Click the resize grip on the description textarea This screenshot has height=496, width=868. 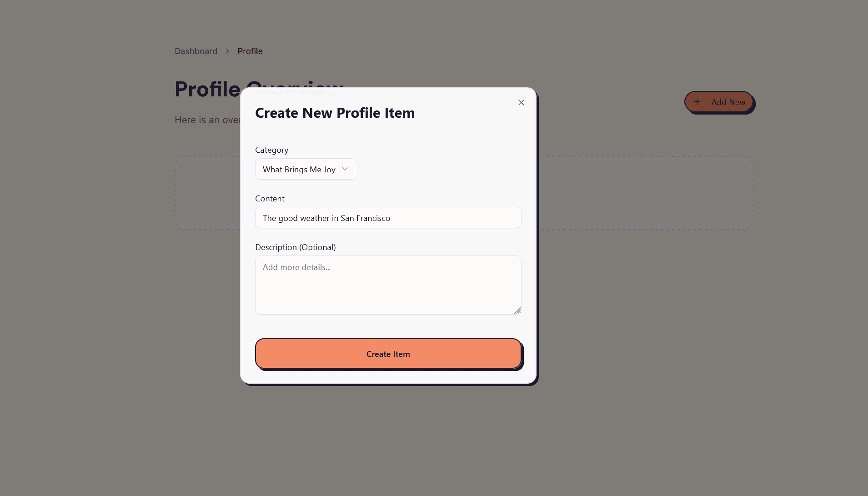click(517, 311)
